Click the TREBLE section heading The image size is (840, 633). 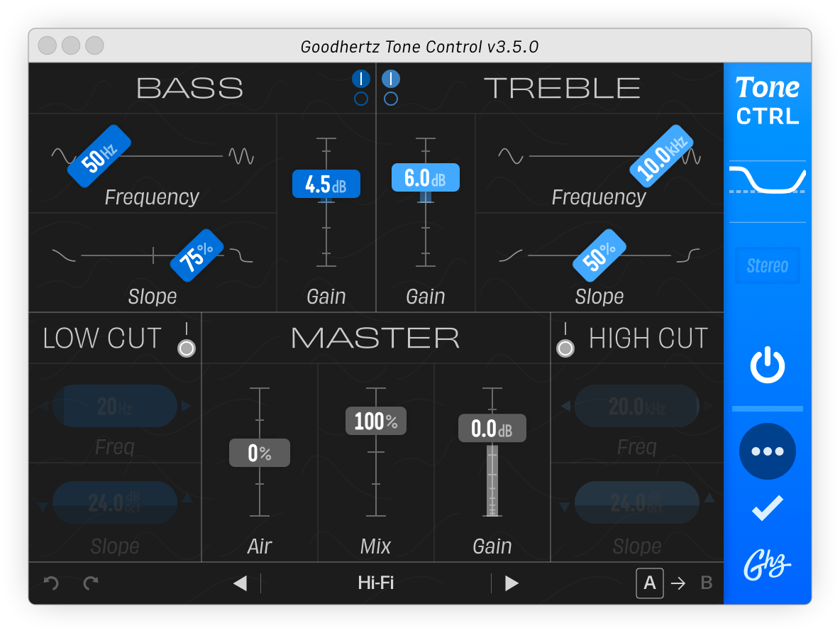(563, 89)
